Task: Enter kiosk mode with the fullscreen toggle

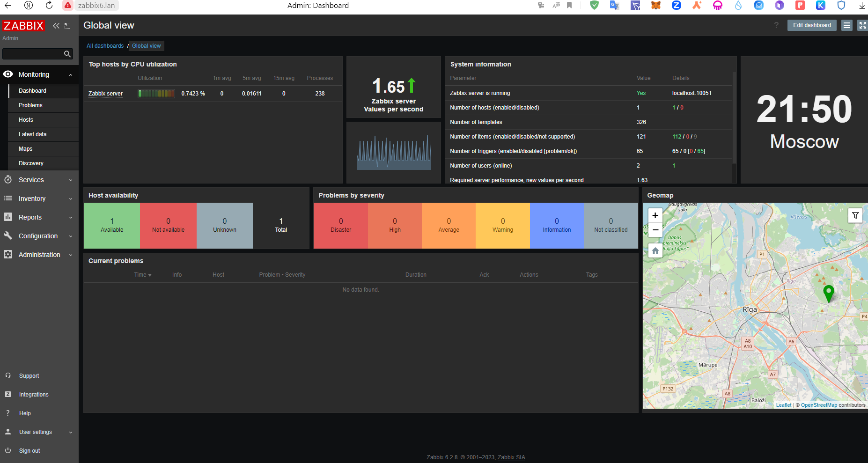Action: (x=862, y=25)
